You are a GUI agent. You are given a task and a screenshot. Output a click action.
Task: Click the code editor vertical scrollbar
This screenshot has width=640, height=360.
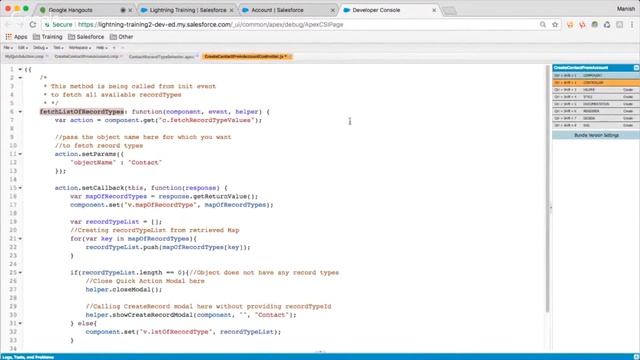pos(547,189)
